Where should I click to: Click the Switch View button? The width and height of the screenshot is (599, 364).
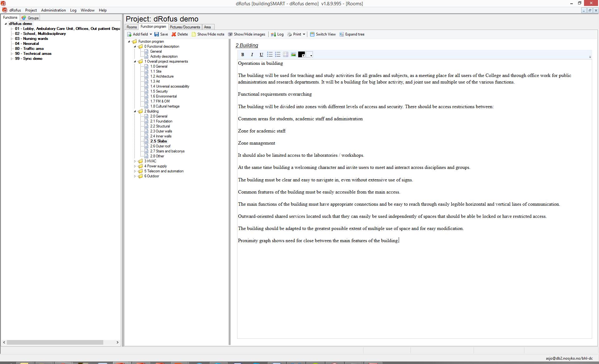click(x=323, y=34)
